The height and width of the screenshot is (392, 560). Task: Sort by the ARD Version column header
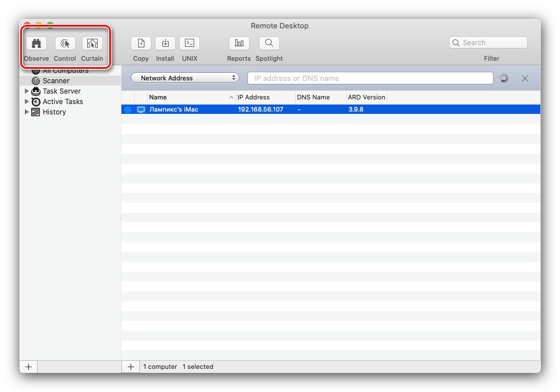tap(367, 97)
